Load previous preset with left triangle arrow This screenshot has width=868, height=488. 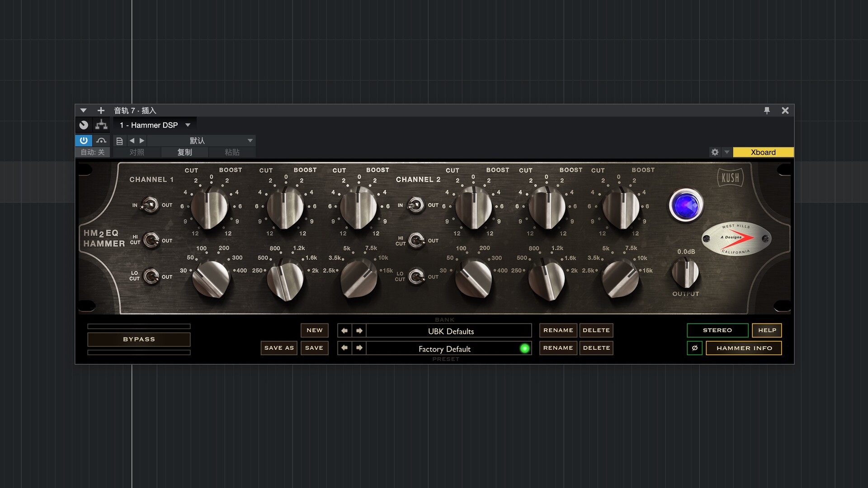coord(132,141)
